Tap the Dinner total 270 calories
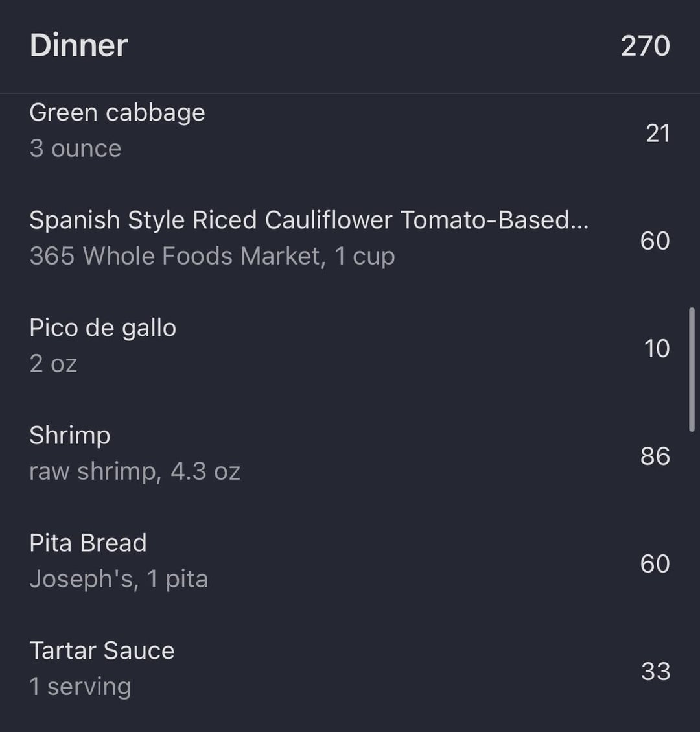 646,46
